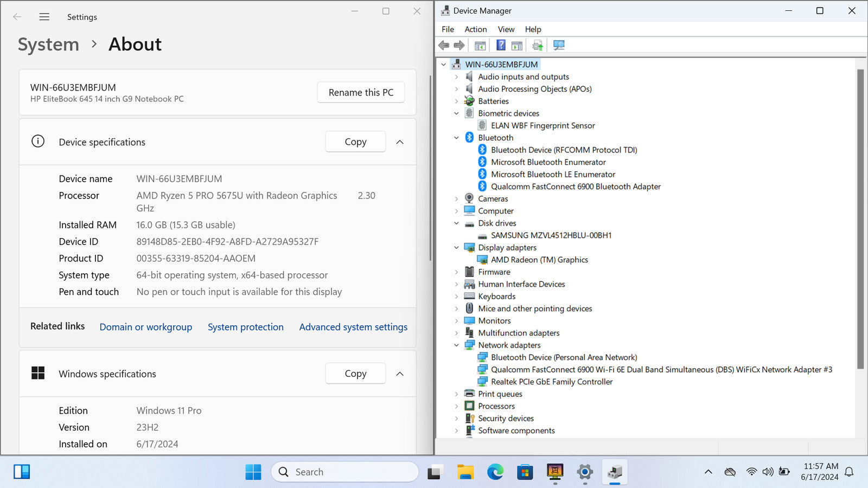Open the hamburger navigation menu in Settings
Screen dimensions: 868x488
point(44,17)
